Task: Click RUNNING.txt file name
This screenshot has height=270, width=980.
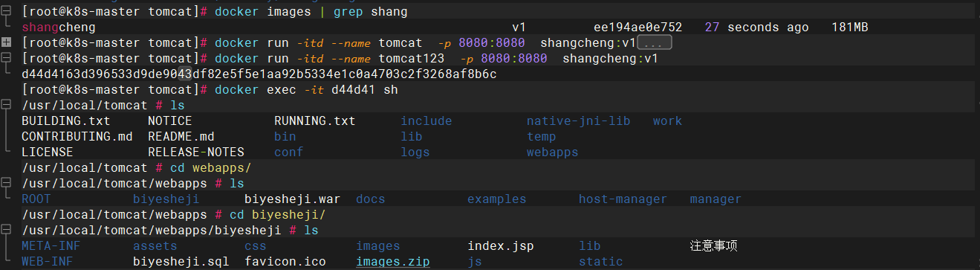Action: (315, 121)
